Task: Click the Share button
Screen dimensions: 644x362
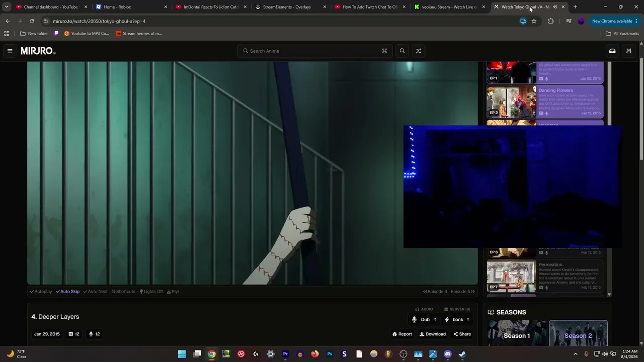Action: [462, 334]
